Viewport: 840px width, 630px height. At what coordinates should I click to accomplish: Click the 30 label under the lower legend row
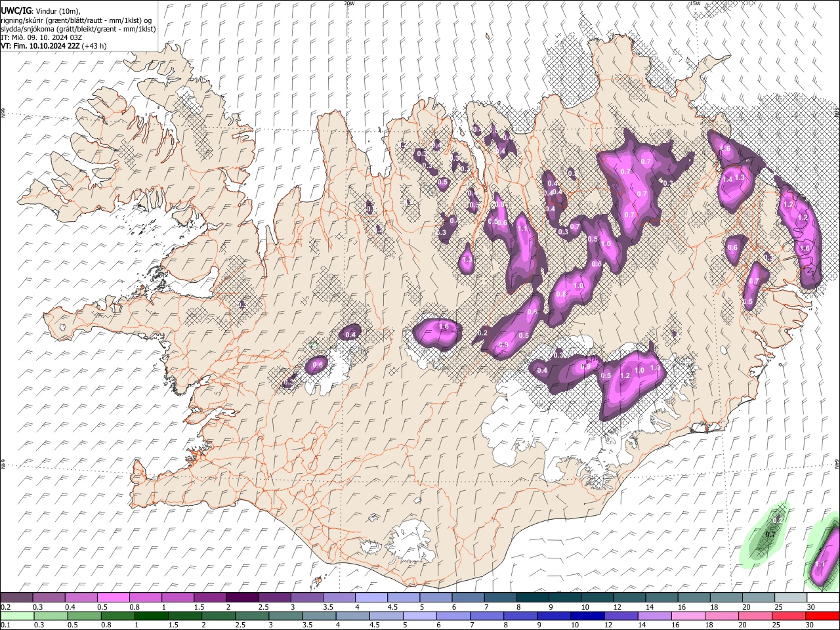[810, 625]
